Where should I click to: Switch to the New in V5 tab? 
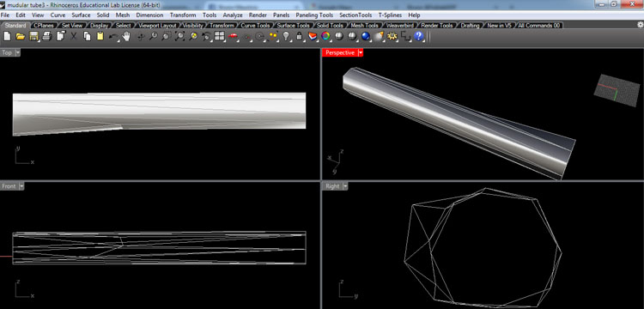[499, 26]
